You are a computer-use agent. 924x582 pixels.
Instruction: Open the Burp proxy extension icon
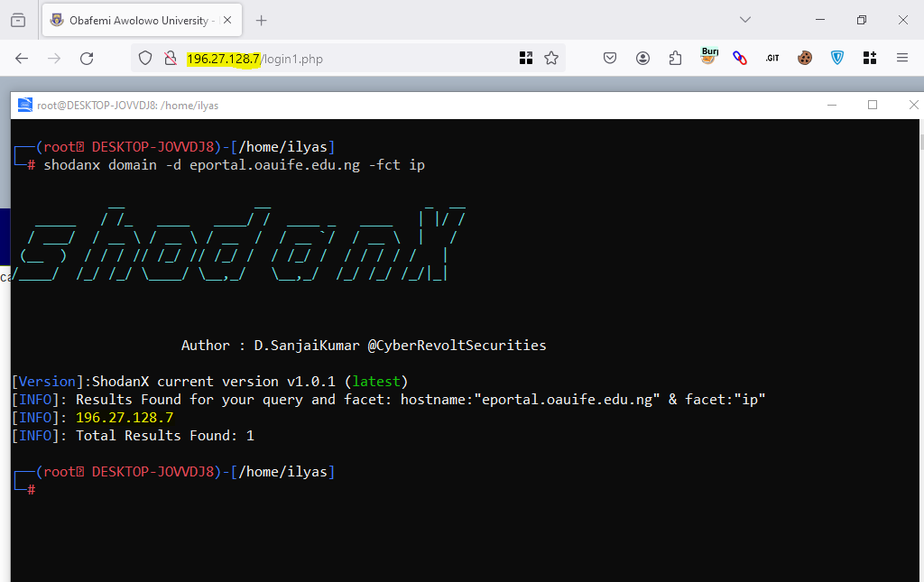pyautogui.click(x=709, y=56)
